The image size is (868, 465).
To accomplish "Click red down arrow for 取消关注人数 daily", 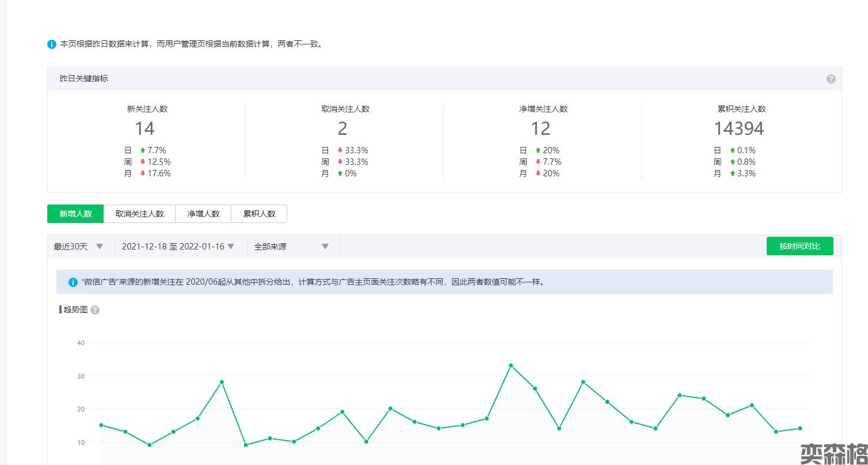I will click(340, 150).
